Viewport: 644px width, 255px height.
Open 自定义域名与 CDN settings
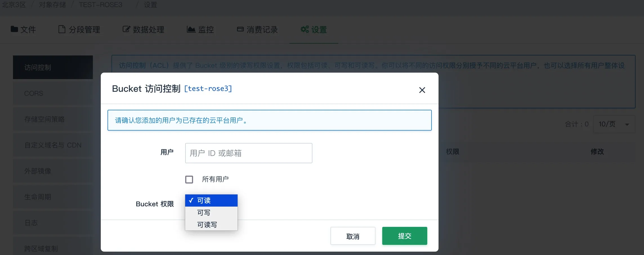53,145
